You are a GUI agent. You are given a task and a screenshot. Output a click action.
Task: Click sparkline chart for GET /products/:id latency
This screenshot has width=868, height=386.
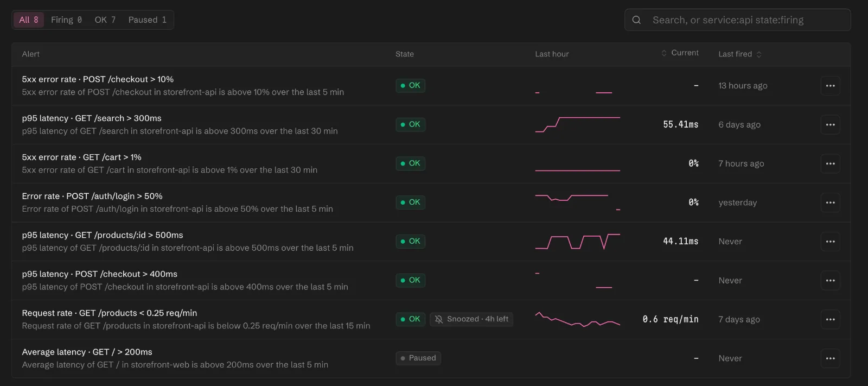pos(577,242)
